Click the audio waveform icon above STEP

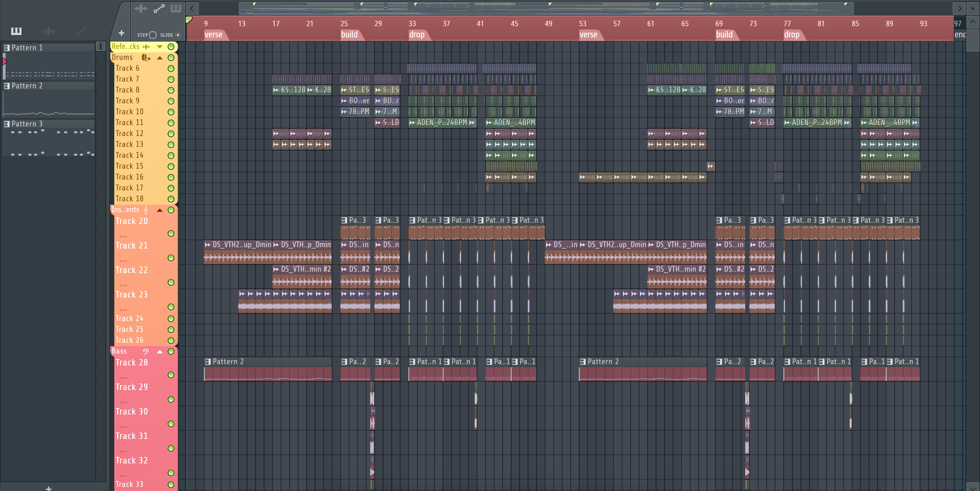141,9
